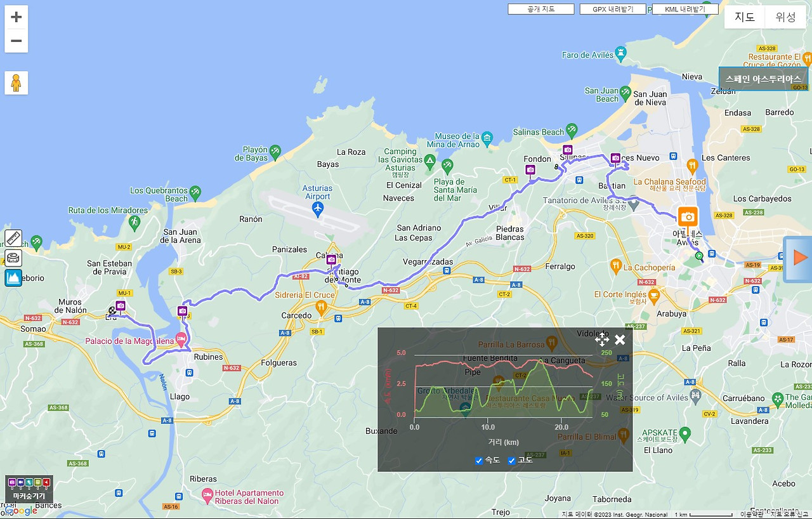
Task: Click the Sidrería El Cruce restaurant pin
Action: click(322, 308)
